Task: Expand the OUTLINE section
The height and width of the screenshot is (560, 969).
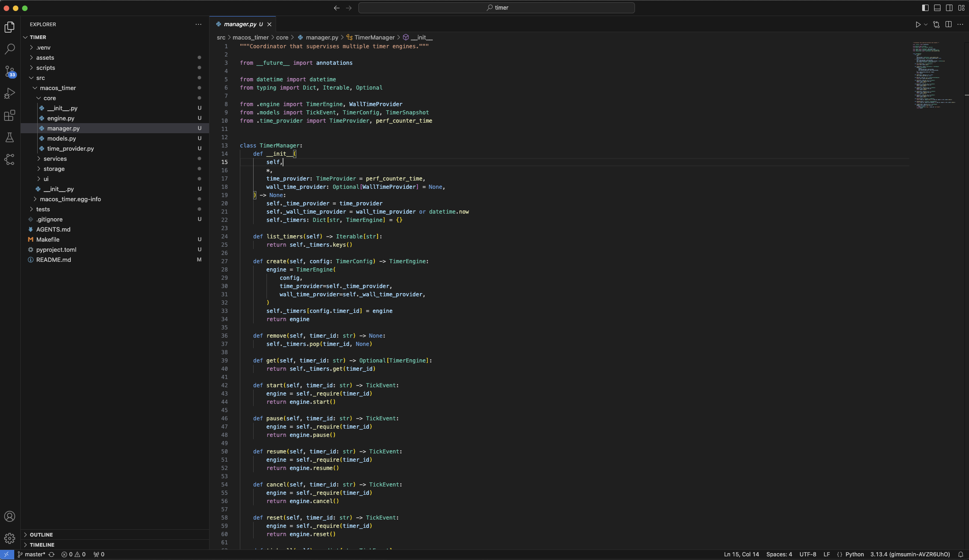Action: click(41, 535)
